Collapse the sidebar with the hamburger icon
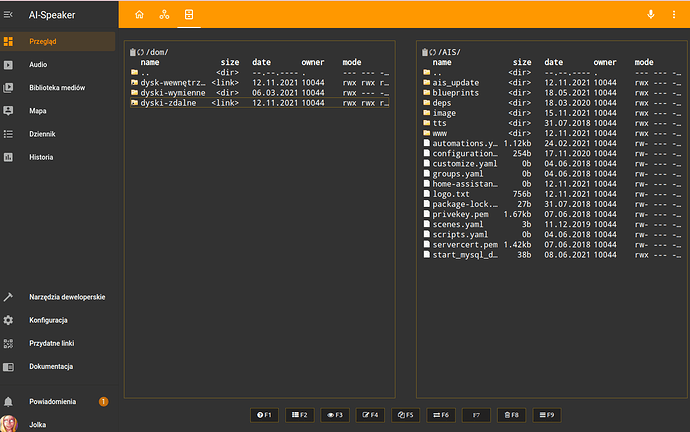Image resolution: width=690 pixels, height=432 pixels. click(9, 15)
